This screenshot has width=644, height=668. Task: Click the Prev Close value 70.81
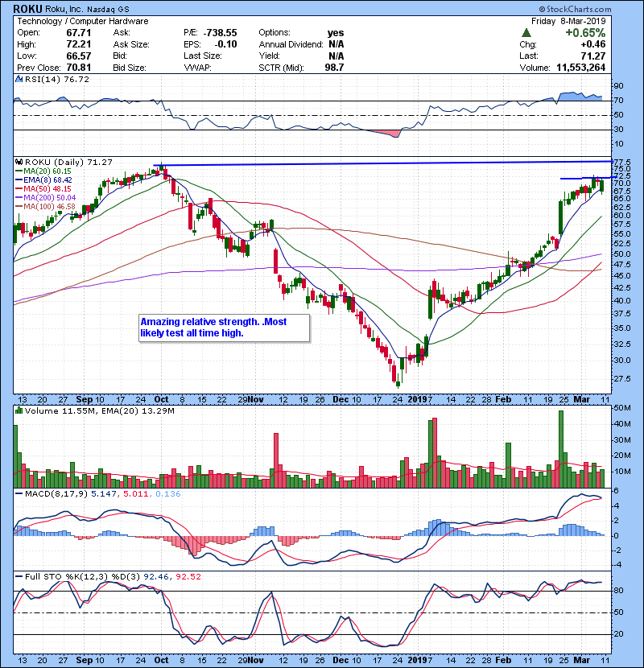click(x=78, y=68)
